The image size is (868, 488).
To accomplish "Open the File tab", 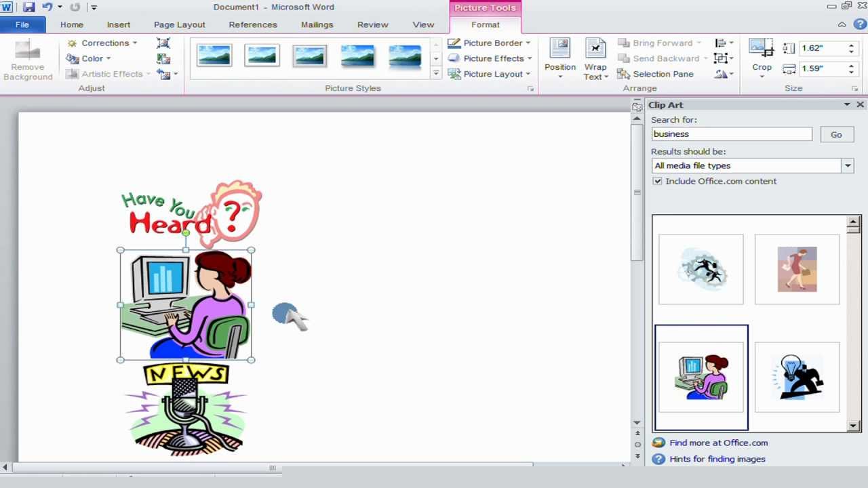I will pos(22,24).
